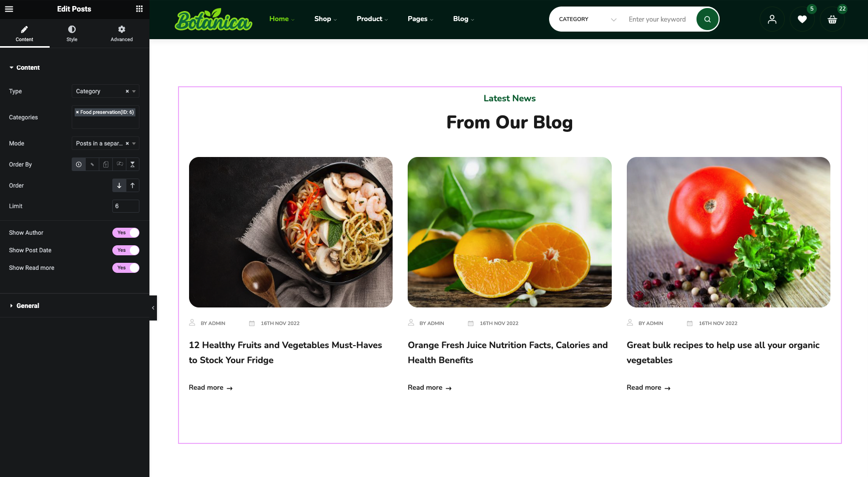This screenshot has height=477, width=868.
Task: Set order to descending down arrow
Action: pyautogui.click(x=119, y=186)
